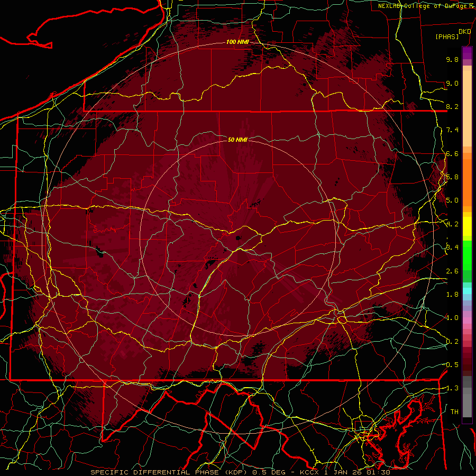
Task: Click the KCCX station identifier in the caption
Action: (x=309, y=472)
